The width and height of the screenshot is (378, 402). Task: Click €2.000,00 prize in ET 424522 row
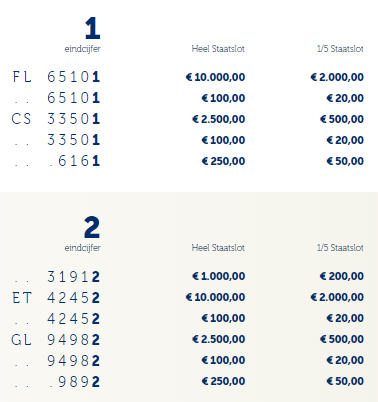pyautogui.click(x=337, y=297)
